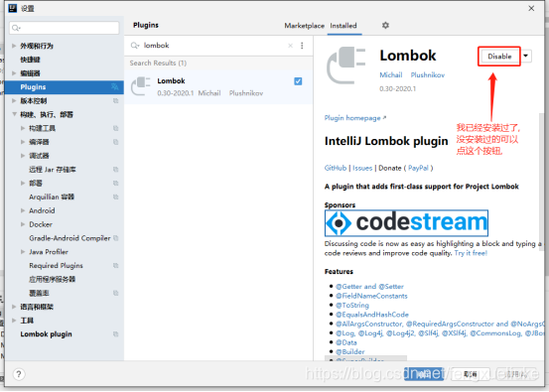Screen dimensions: 549x392
Task: Click the project-level icon beside Arquillian 容器
Action: click(115, 197)
